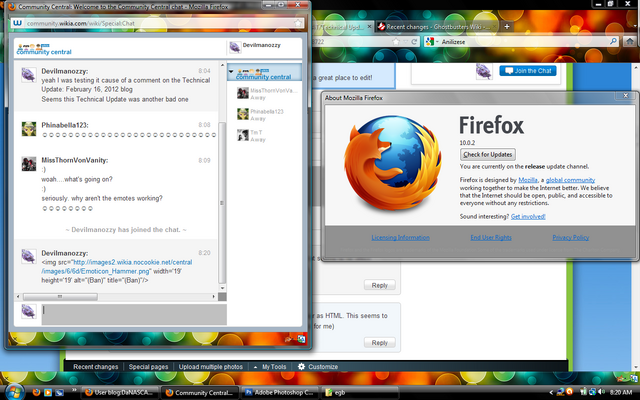Expand the Quick Launch overflow chevron
640x400 pixels.
click(x=74, y=389)
